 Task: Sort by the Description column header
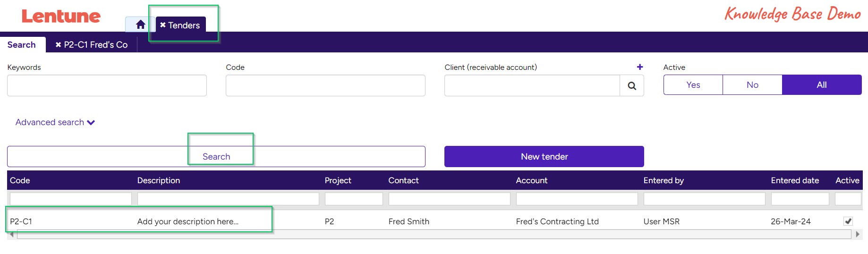[159, 180]
